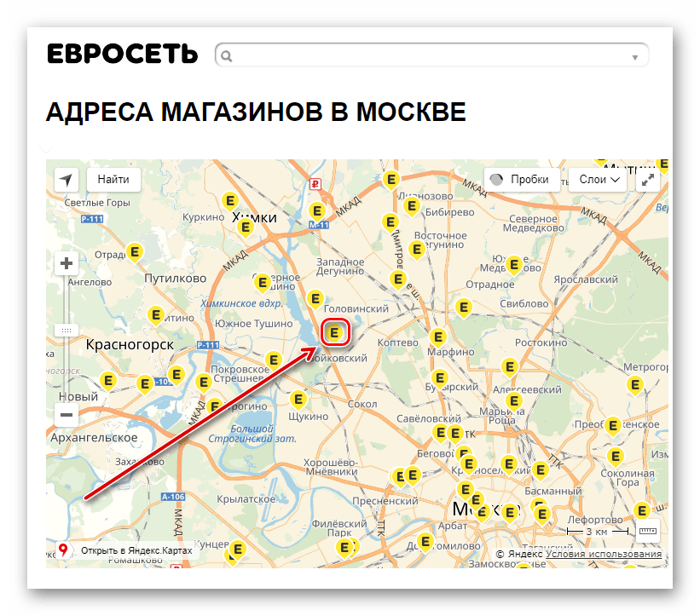Click the geolocation arrow button on the map
The width and height of the screenshot is (700, 616).
(x=66, y=180)
